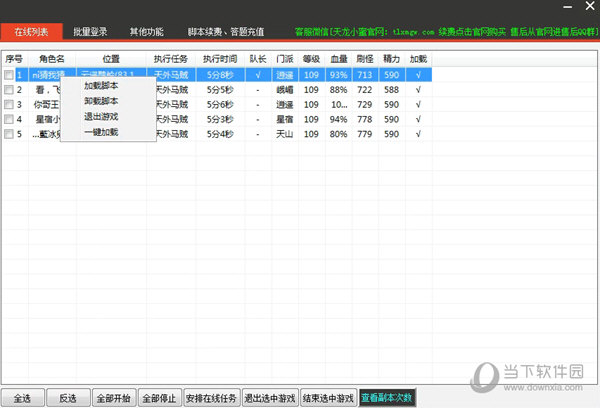The height and width of the screenshot is (408, 600).
Task: Tick the checkbox for row 1
Action: [9, 75]
